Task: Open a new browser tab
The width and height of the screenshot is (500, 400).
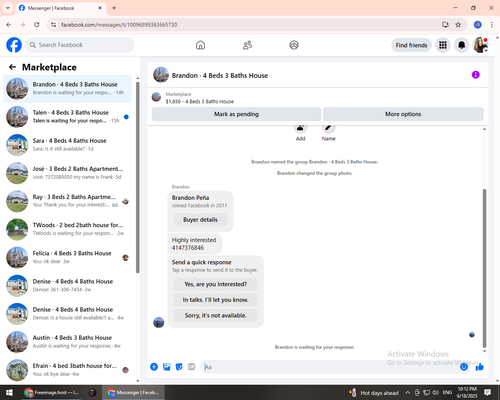Action: (114, 8)
